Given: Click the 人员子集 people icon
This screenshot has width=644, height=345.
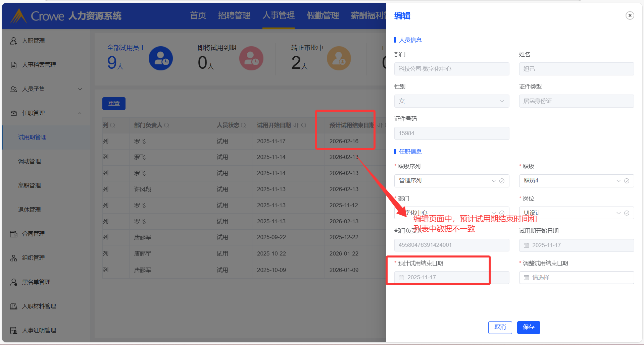Looking at the screenshot, I should tap(13, 89).
